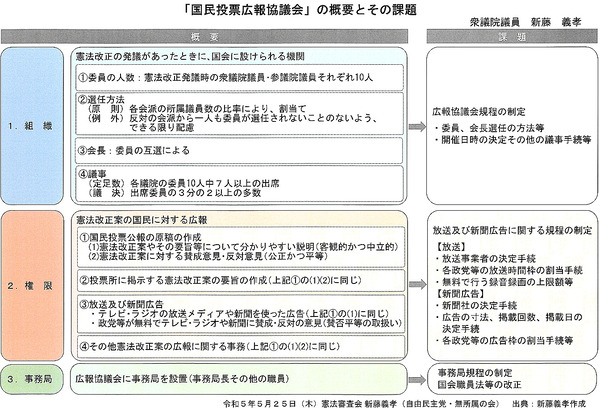
Task: Click the '(原 則) 各会派の所属議員数の比率' line
Action: 197,109
